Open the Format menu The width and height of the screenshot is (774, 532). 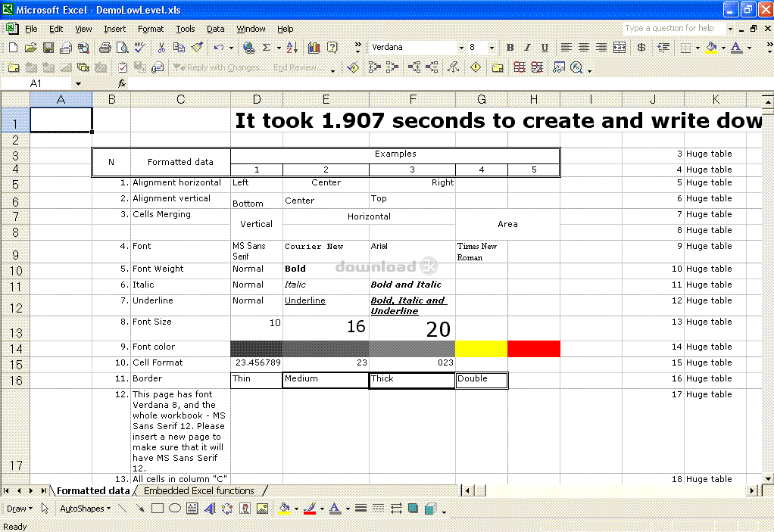click(151, 29)
